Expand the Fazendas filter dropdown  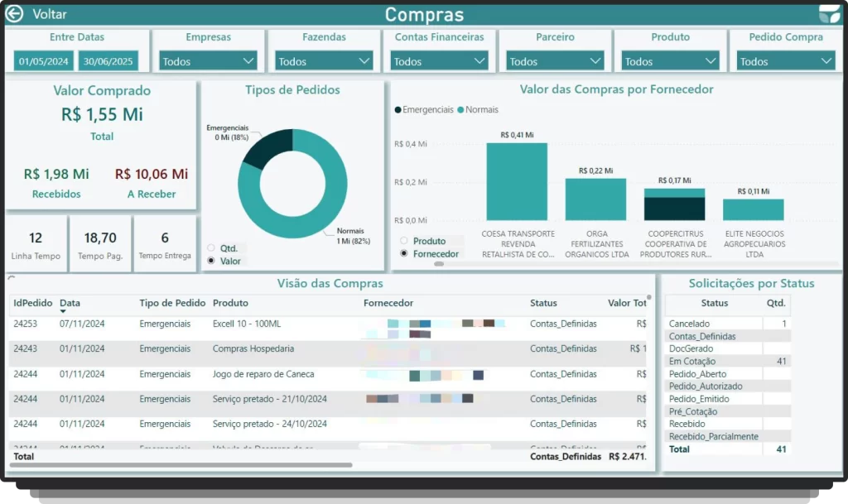(x=324, y=61)
